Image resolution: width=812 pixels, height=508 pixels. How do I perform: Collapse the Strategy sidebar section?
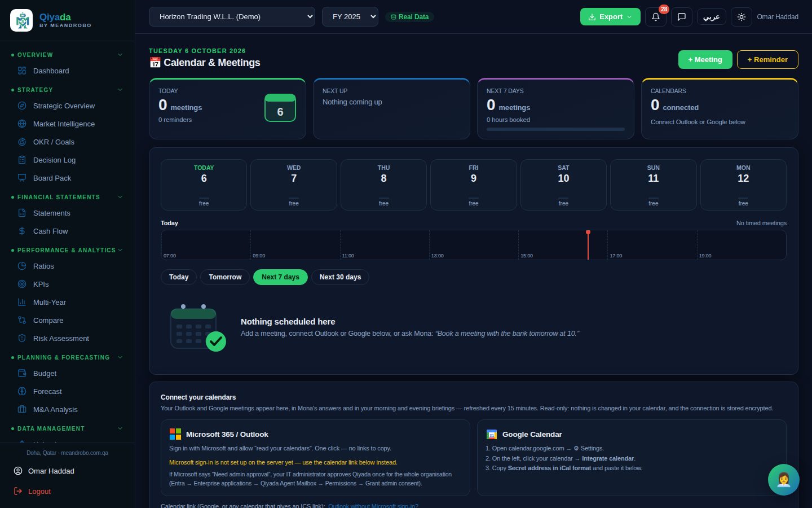click(120, 90)
